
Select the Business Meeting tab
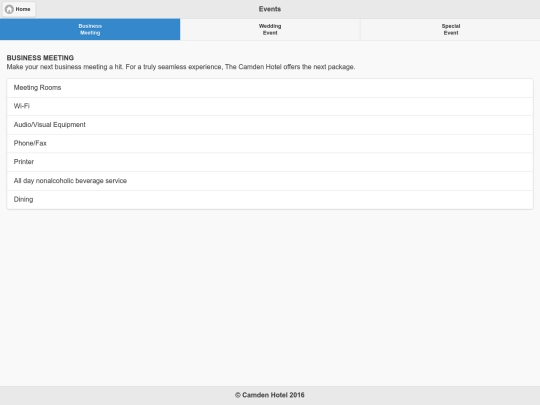90,29
